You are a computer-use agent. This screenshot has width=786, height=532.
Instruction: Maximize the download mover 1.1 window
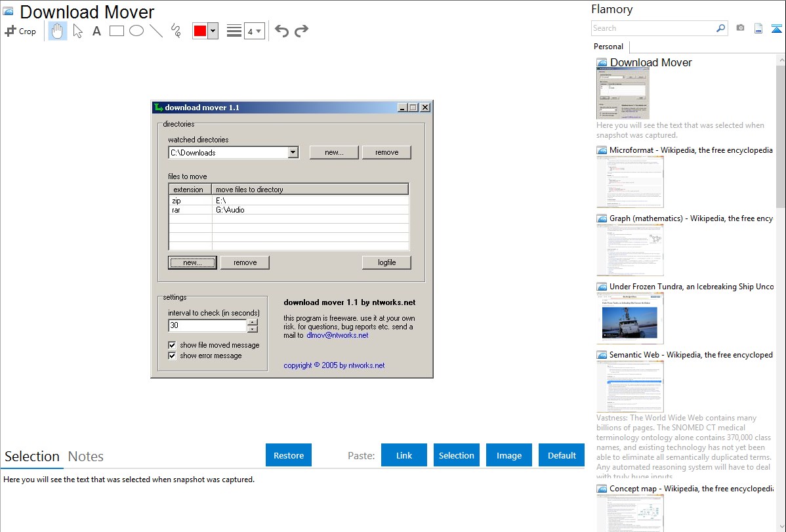click(413, 108)
